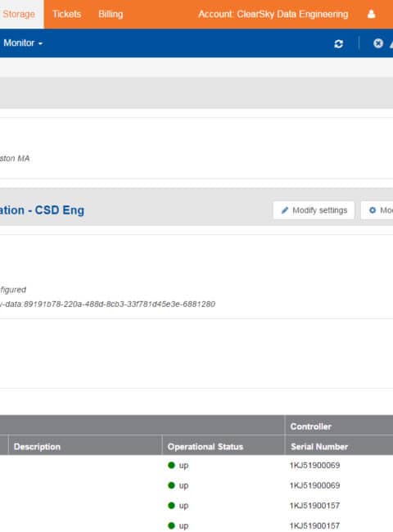This screenshot has width=393, height=532.
Task: Click the pencil icon on Modify settings
Action: 285,210
